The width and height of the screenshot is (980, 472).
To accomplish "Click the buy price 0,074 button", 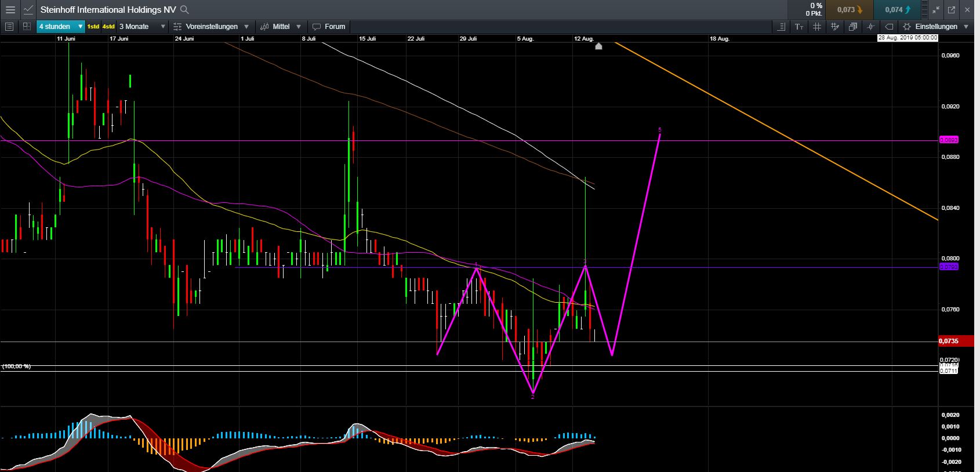I will pos(897,10).
